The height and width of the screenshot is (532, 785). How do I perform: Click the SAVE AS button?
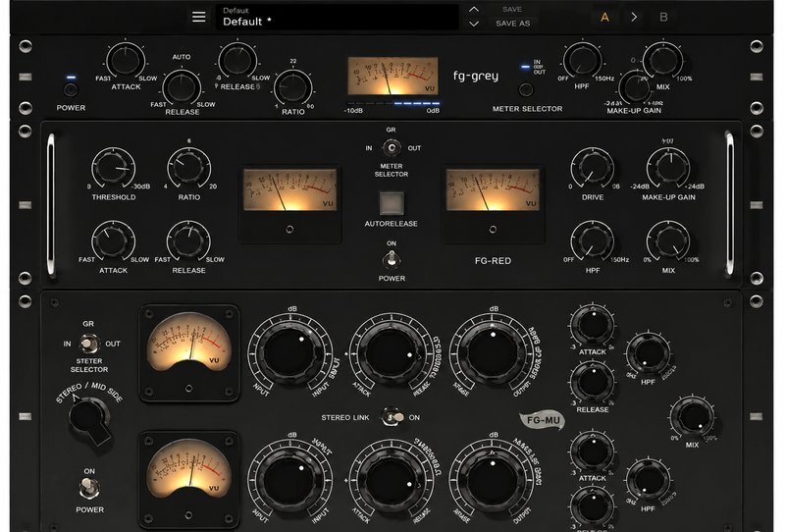click(512, 24)
